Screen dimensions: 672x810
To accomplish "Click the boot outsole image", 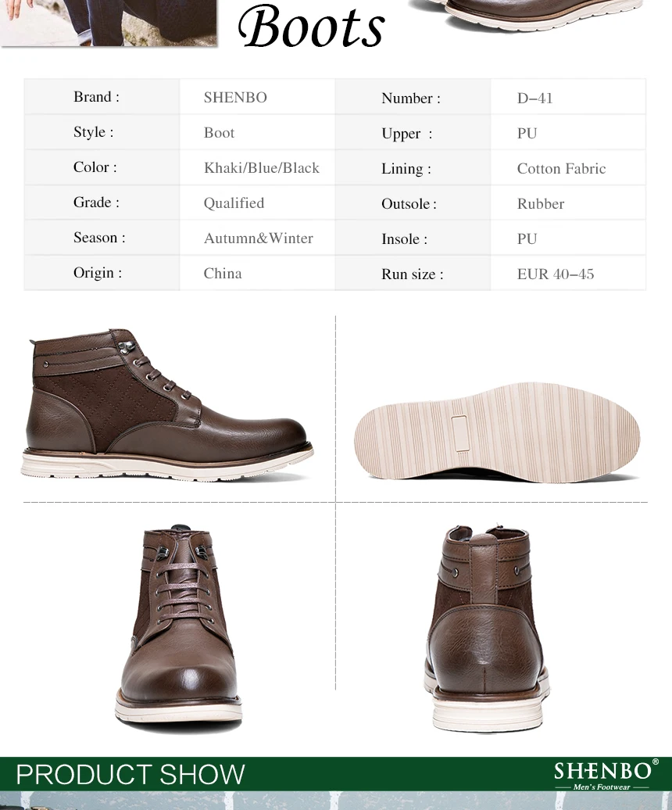I will point(497,432).
